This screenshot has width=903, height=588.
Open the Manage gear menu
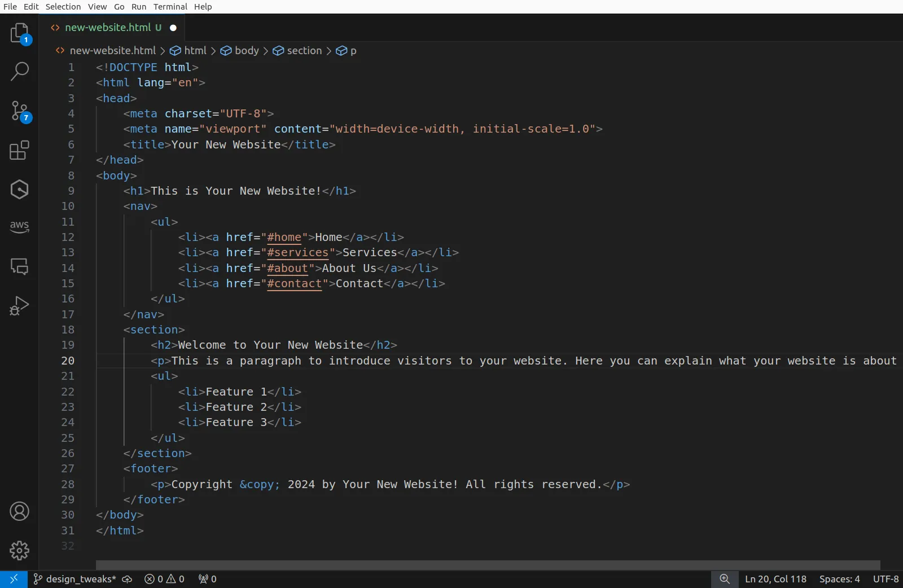[20, 550]
